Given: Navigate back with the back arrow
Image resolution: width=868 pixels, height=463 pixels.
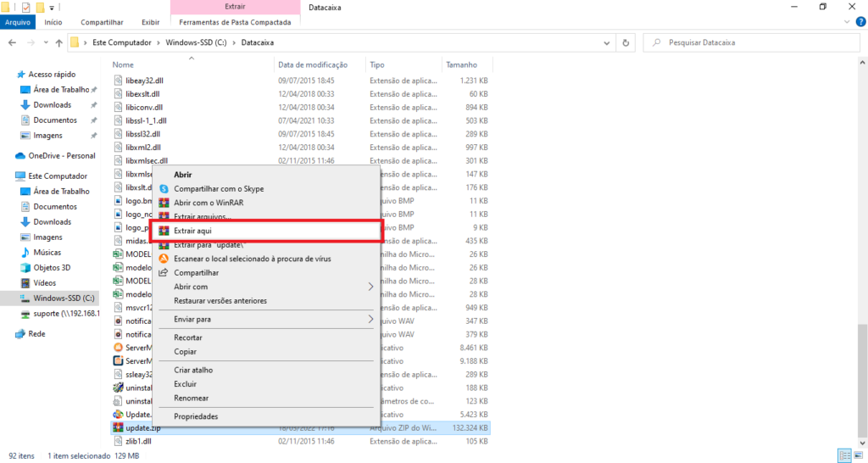Looking at the screenshot, I should click(10, 42).
